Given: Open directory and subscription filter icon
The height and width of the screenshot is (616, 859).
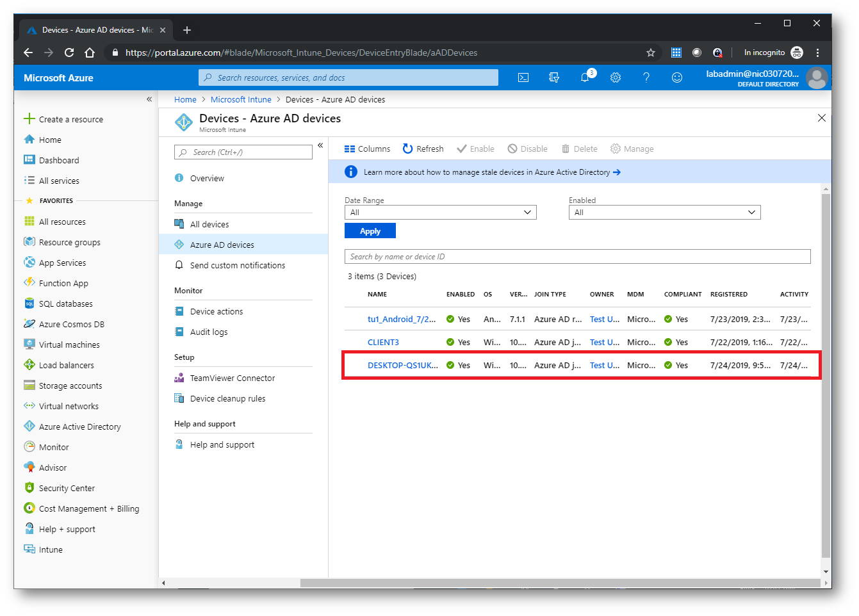Looking at the screenshot, I should coord(554,77).
